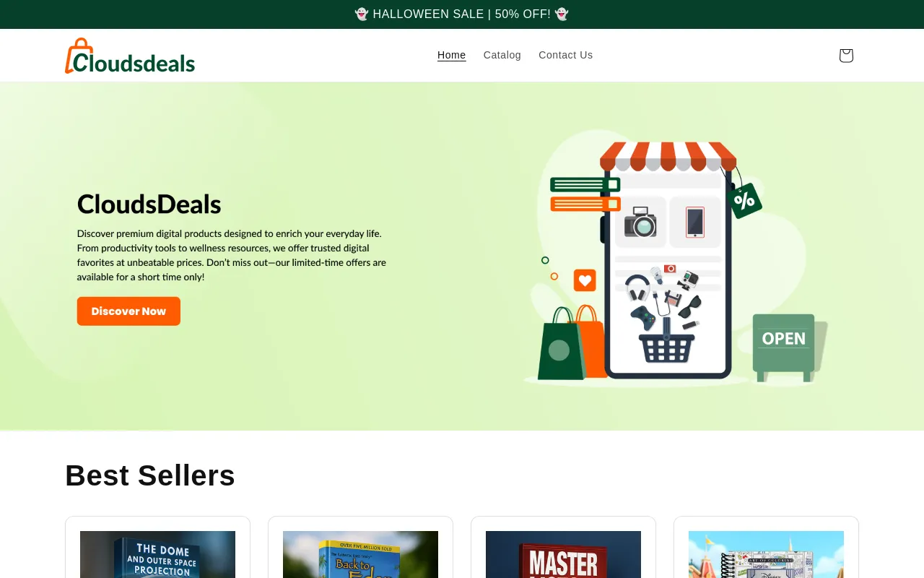This screenshot has height=578, width=924.
Task: Open the Art of Coloring product
Action: 766,554
